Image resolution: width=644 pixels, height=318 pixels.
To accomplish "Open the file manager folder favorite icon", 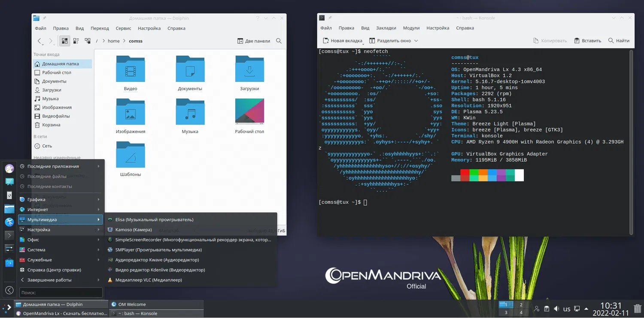I will (x=9, y=209).
